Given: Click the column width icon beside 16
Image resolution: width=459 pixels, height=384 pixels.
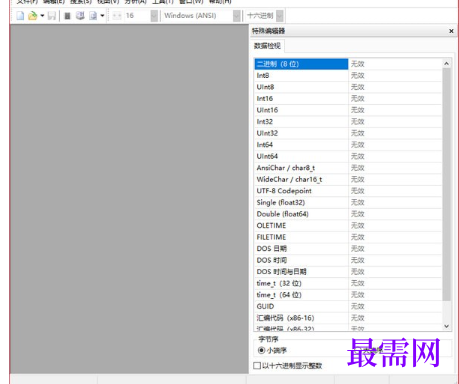Looking at the screenshot, I should 117,16.
